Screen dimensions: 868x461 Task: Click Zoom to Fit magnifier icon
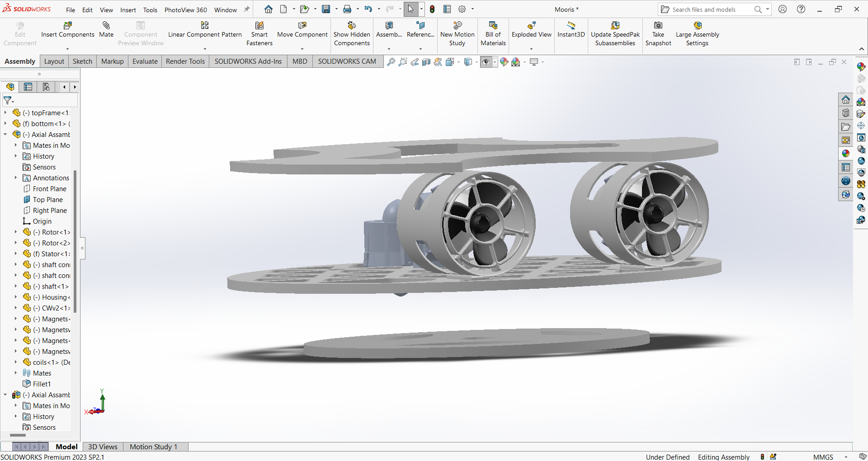[391, 62]
